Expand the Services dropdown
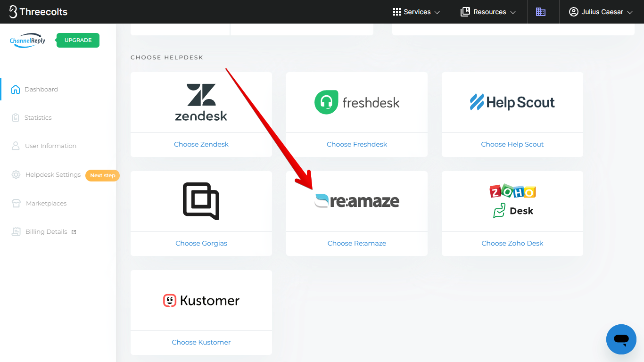This screenshot has width=644, height=362. [416, 12]
